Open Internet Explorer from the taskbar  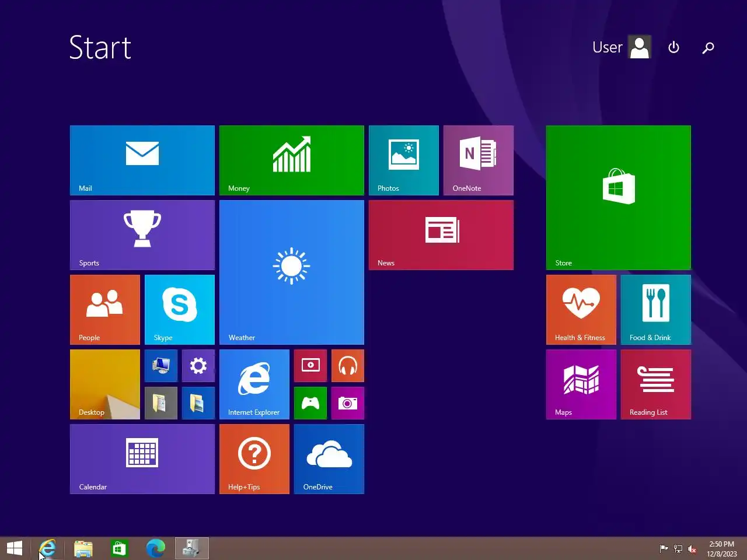47,548
